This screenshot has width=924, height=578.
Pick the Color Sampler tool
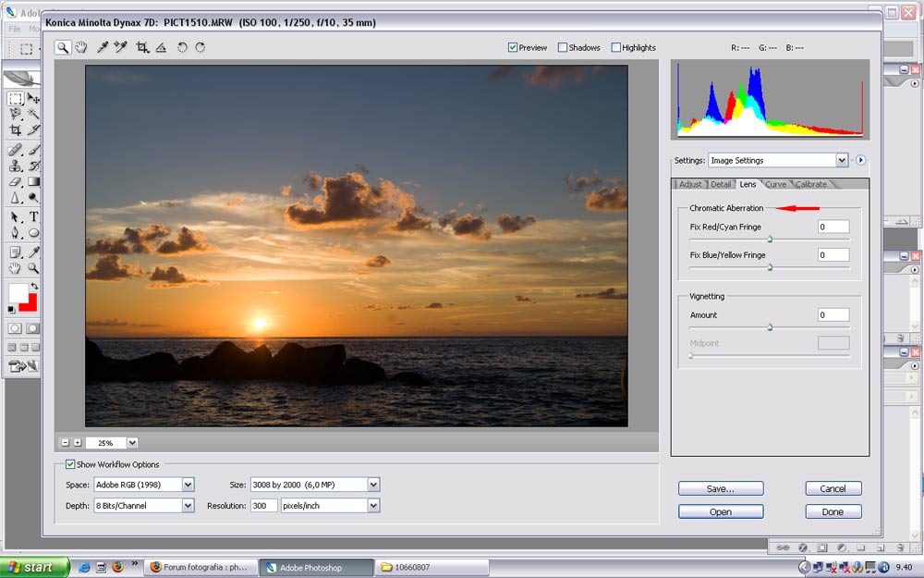coord(121,47)
